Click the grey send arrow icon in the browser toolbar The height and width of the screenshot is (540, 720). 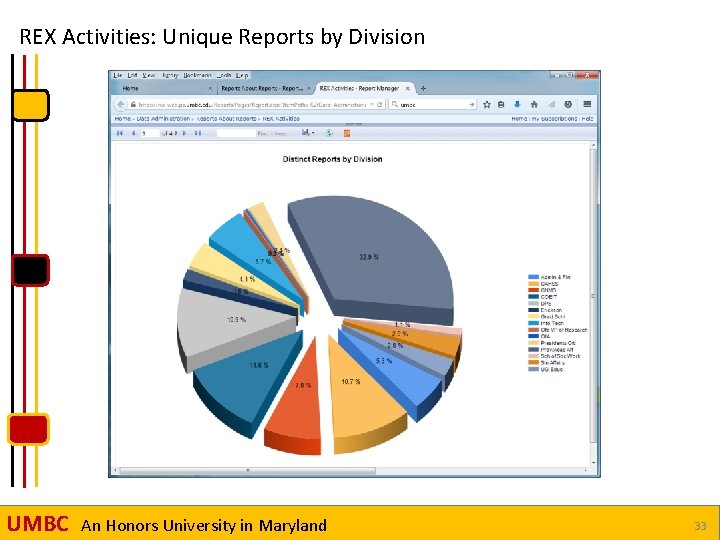551,105
